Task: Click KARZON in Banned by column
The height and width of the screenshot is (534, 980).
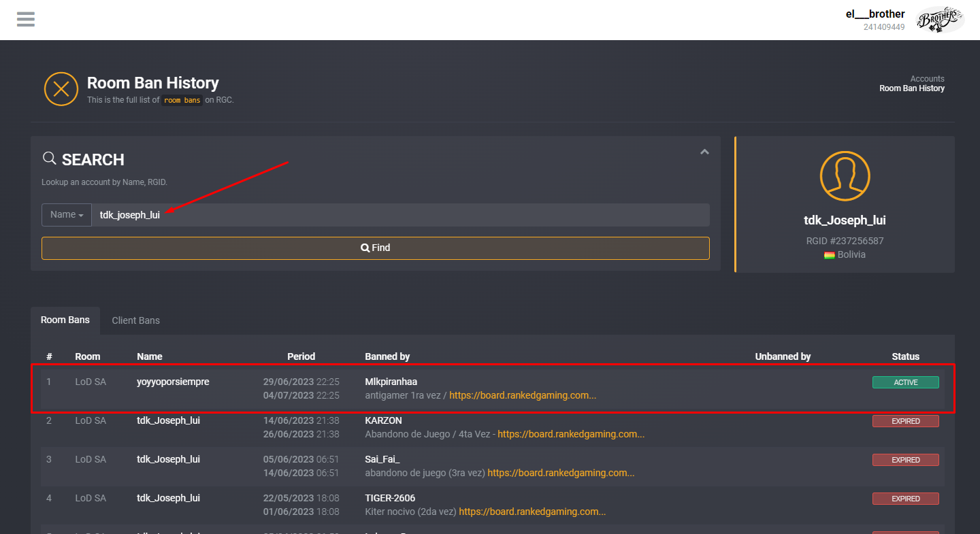Action: pos(383,420)
